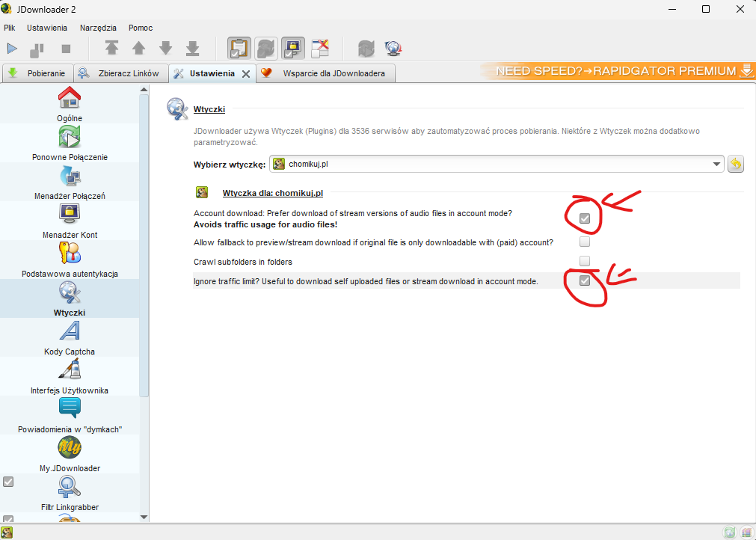Click the sidebar scrollbar down arrow
The width and height of the screenshot is (756, 540).
tap(144, 518)
